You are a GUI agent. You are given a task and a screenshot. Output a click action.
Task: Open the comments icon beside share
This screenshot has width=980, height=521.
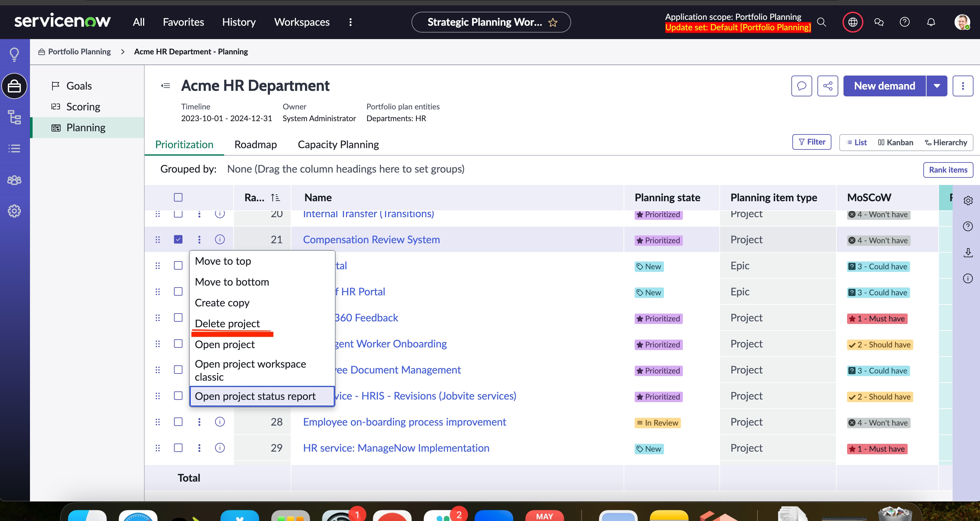pos(801,86)
